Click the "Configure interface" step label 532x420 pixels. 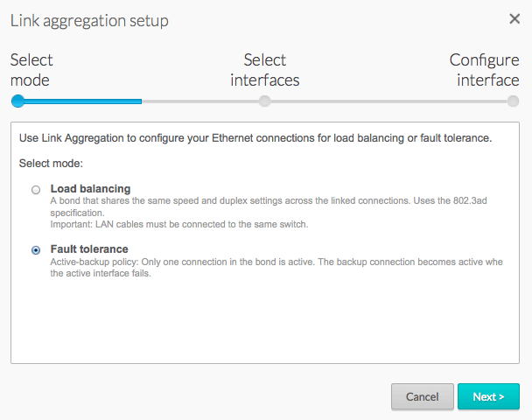click(484, 70)
